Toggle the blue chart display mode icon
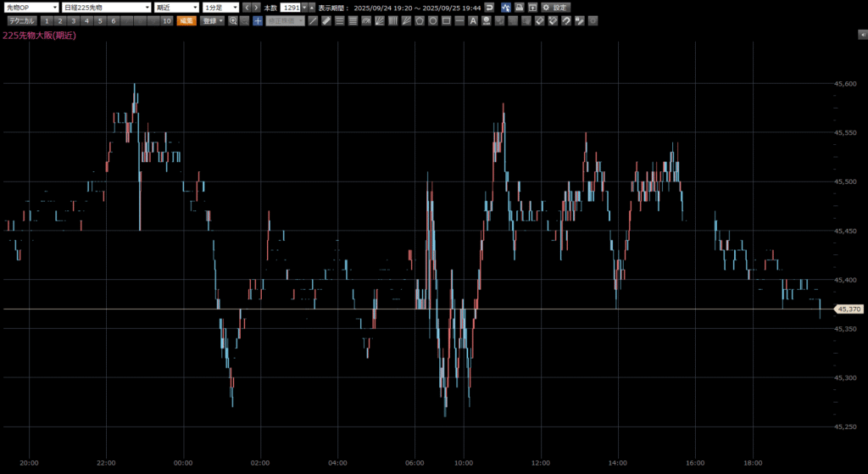The image size is (868, 474). click(505, 8)
